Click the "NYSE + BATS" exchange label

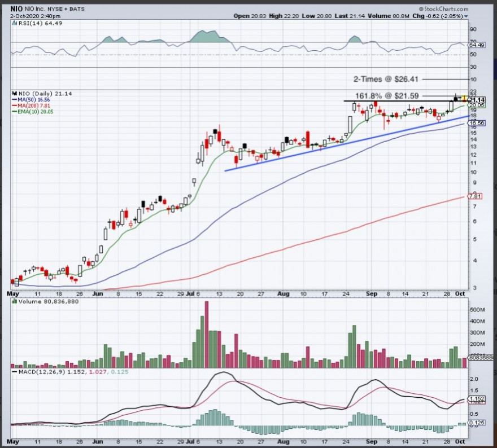tap(66, 9)
